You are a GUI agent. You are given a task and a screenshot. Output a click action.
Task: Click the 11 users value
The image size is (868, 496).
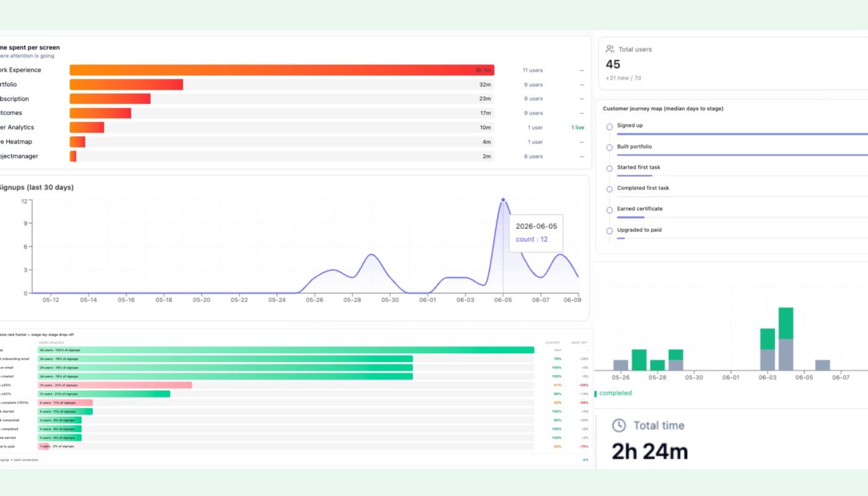pos(533,71)
